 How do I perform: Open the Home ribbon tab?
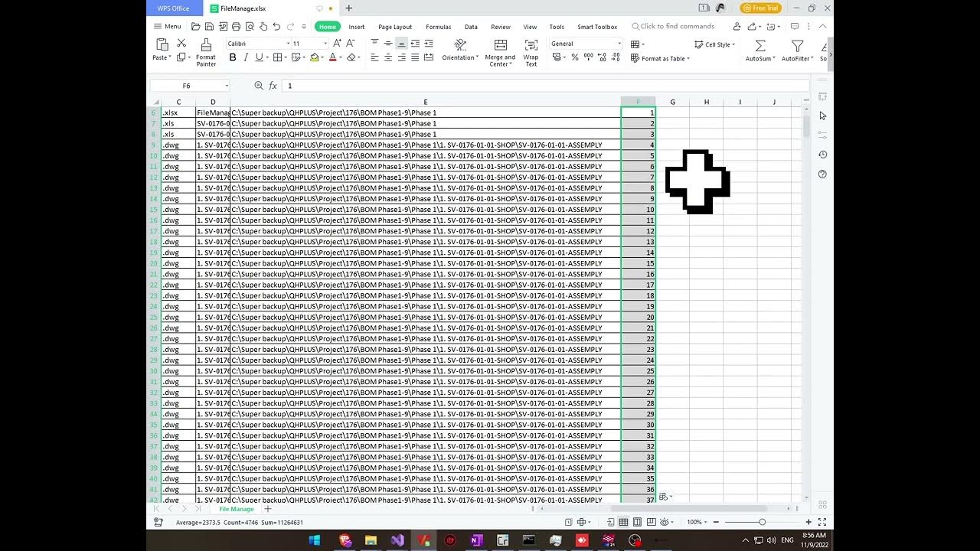pos(328,27)
